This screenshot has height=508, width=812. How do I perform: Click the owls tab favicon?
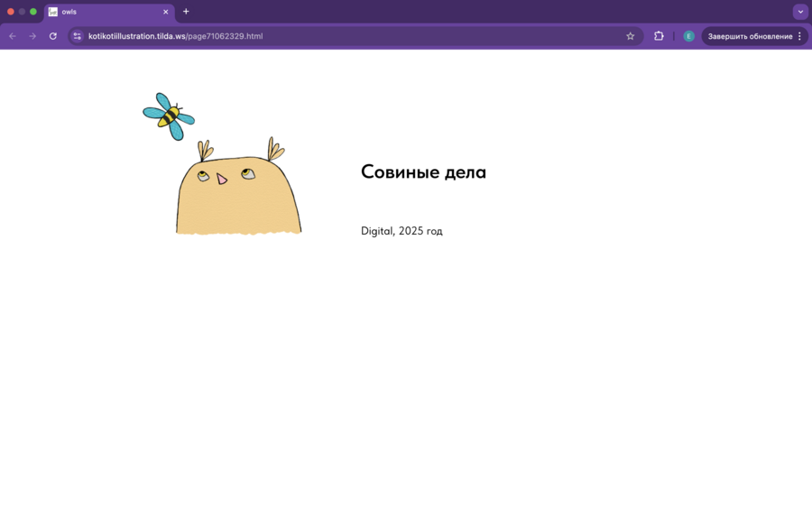pos(53,12)
